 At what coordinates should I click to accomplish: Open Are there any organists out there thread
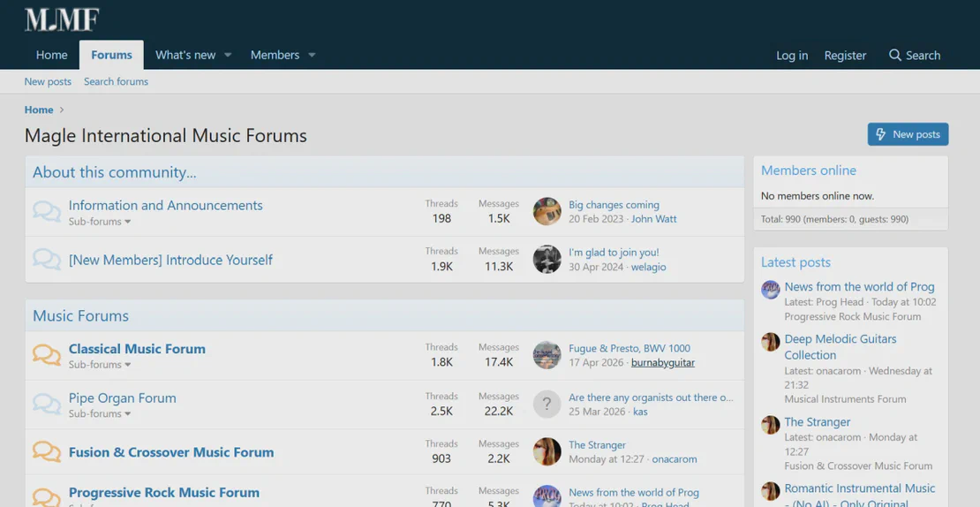[x=651, y=397]
